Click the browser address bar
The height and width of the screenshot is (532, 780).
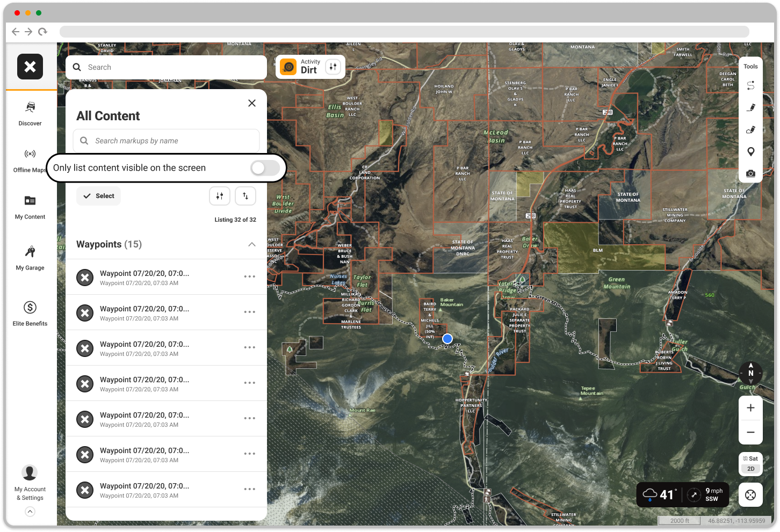(404, 32)
